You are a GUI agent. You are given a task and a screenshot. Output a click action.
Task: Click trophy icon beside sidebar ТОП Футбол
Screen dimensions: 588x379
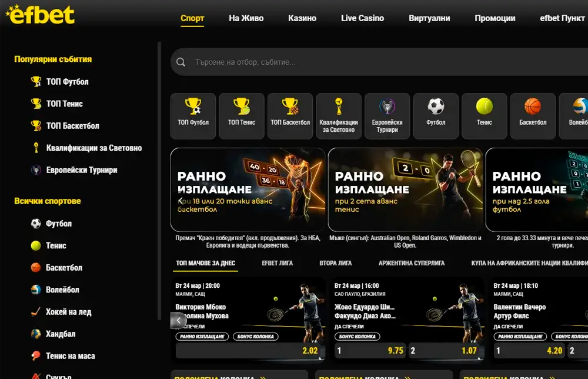(x=36, y=81)
